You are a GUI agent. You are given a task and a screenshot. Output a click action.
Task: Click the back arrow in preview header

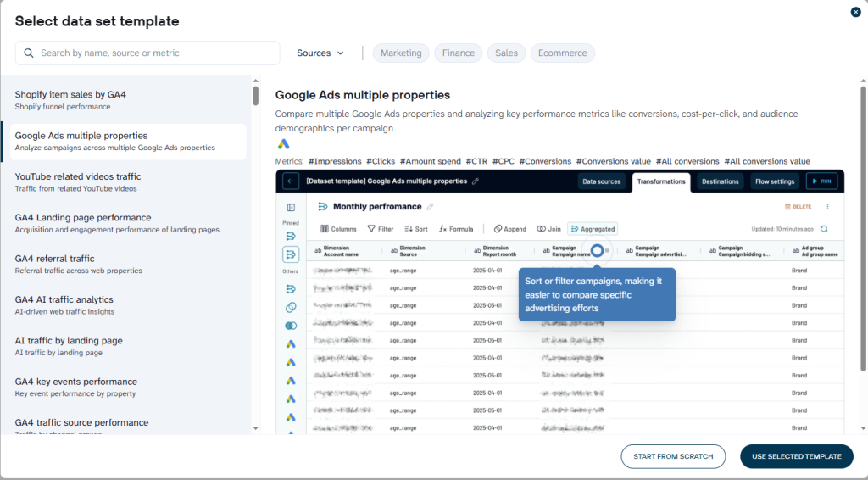291,181
